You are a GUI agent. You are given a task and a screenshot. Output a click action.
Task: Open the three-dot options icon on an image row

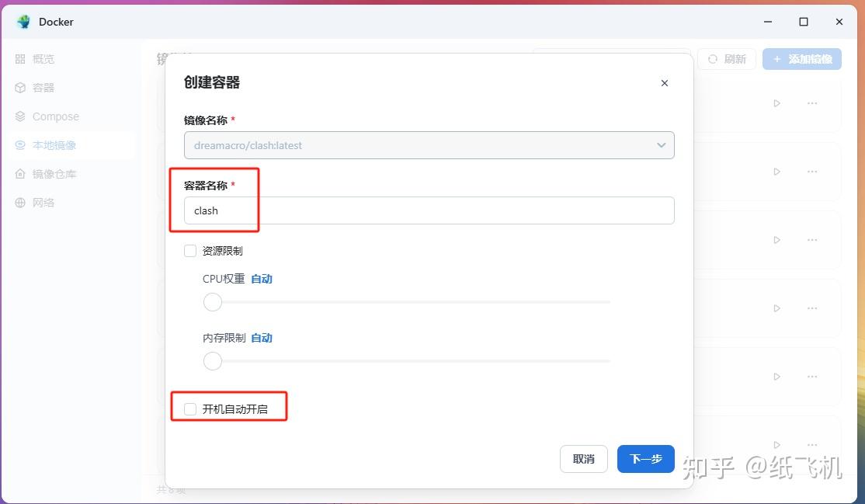(x=812, y=103)
